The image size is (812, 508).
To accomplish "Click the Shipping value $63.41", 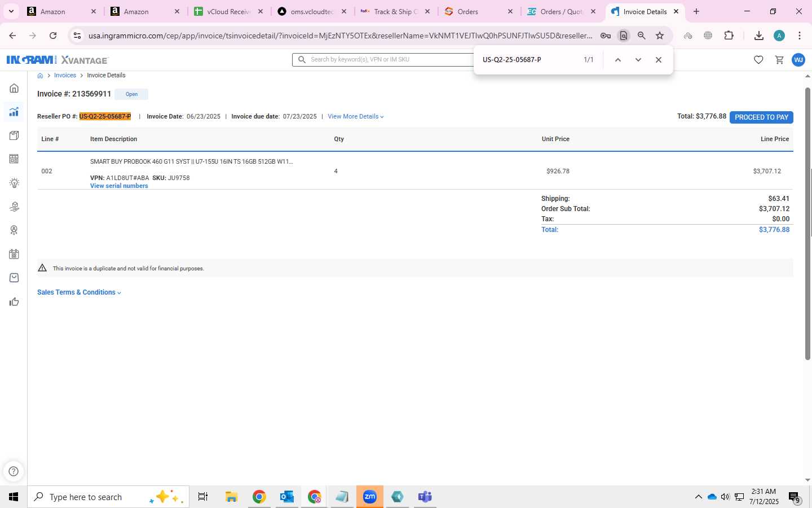I will (779, 199).
